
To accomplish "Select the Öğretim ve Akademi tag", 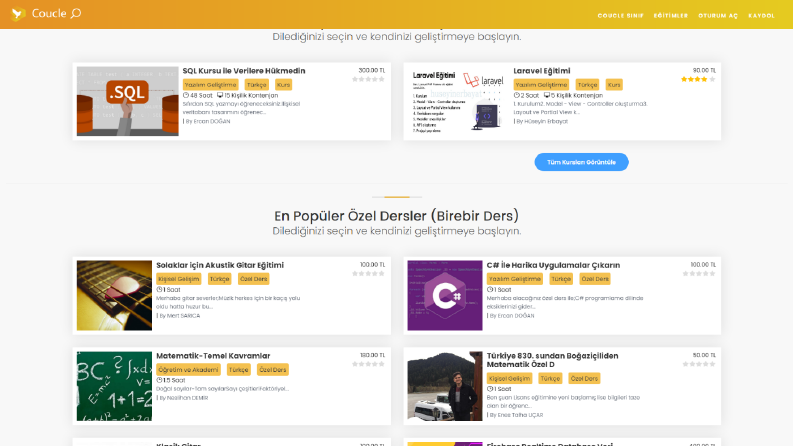I will (188, 370).
